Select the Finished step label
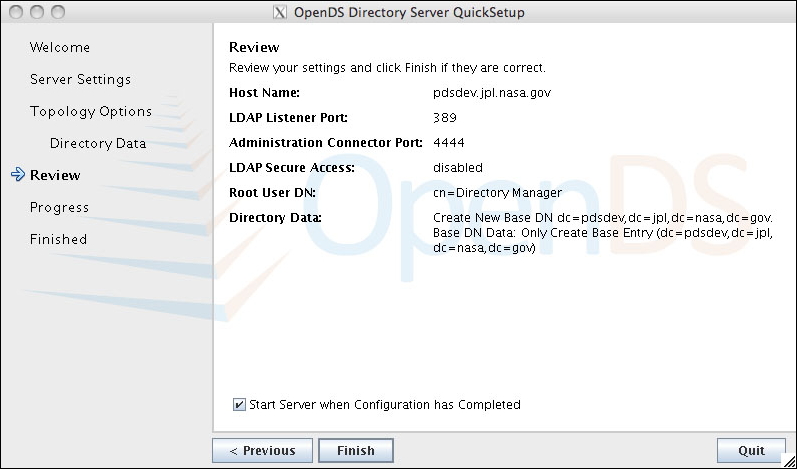Image resolution: width=797 pixels, height=469 pixels. tap(58, 239)
